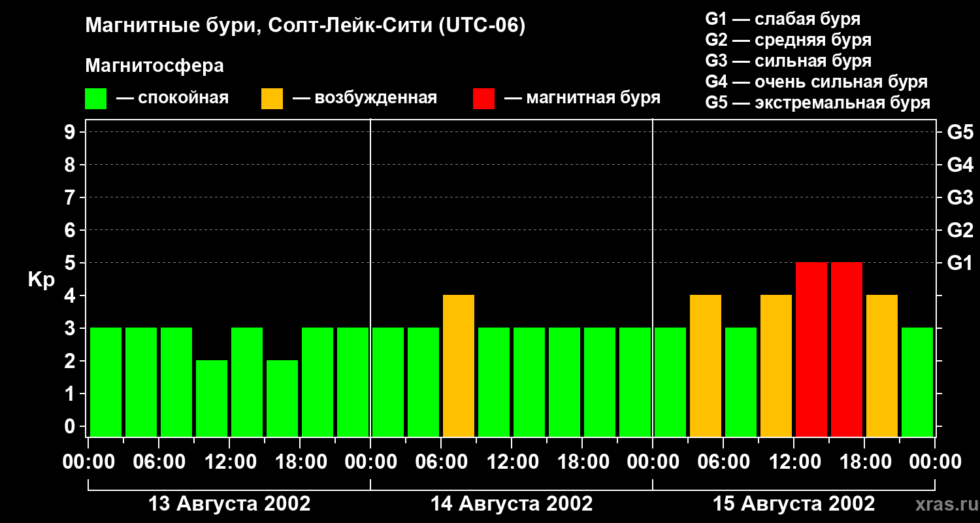Select the '15 Августа 2002' date label
The height and width of the screenshot is (523, 980).
(x=794, y=504)
